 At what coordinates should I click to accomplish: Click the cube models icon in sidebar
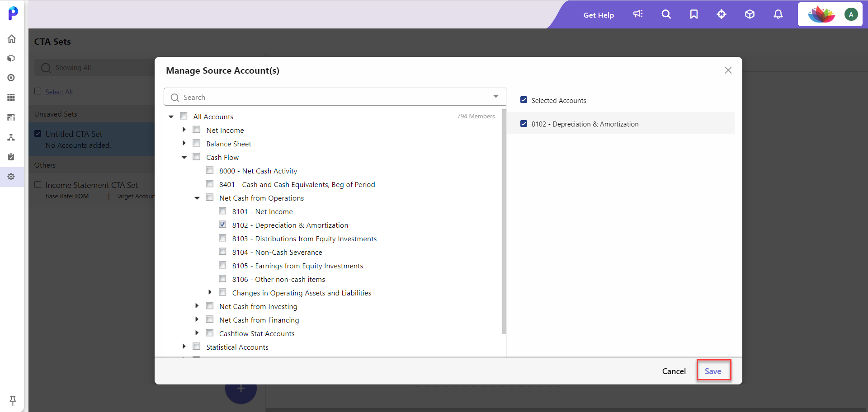(11, 58)
